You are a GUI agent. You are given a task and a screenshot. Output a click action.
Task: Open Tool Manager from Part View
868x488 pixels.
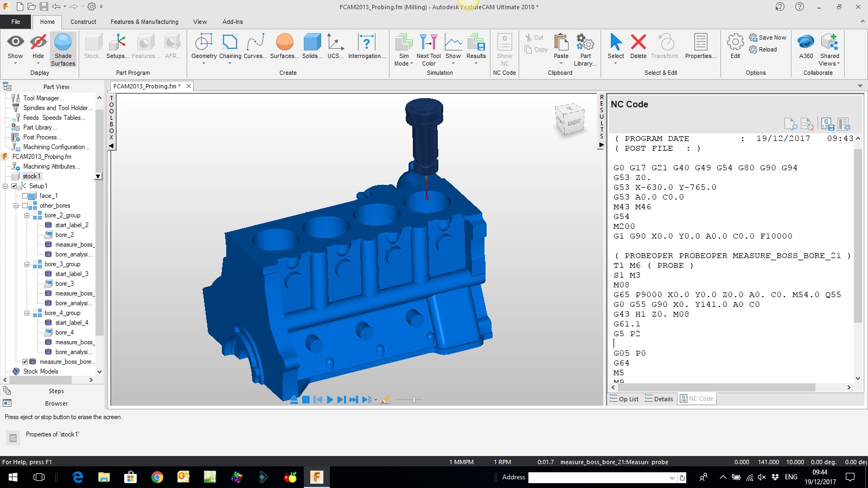click(43, 98)
